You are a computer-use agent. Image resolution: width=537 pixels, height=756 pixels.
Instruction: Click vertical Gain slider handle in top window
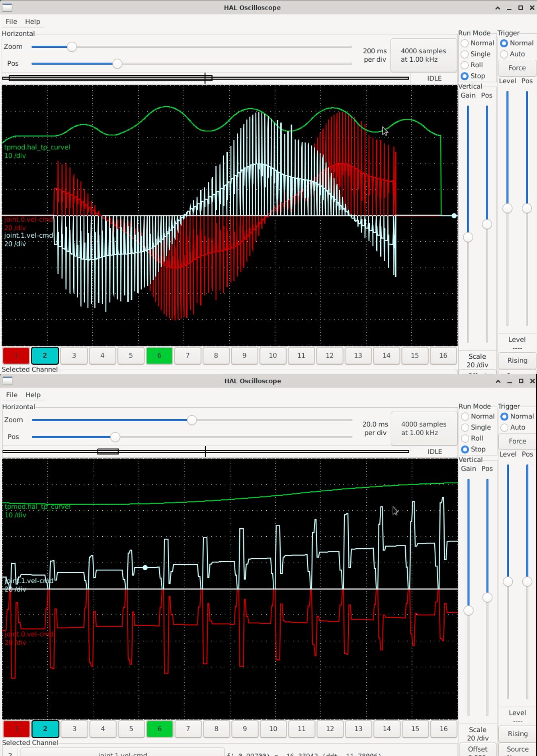point(468,237)
